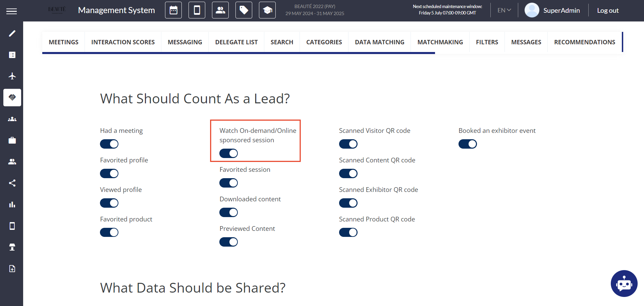
Task: Expand the EN language dropdown
Action: 504,10
